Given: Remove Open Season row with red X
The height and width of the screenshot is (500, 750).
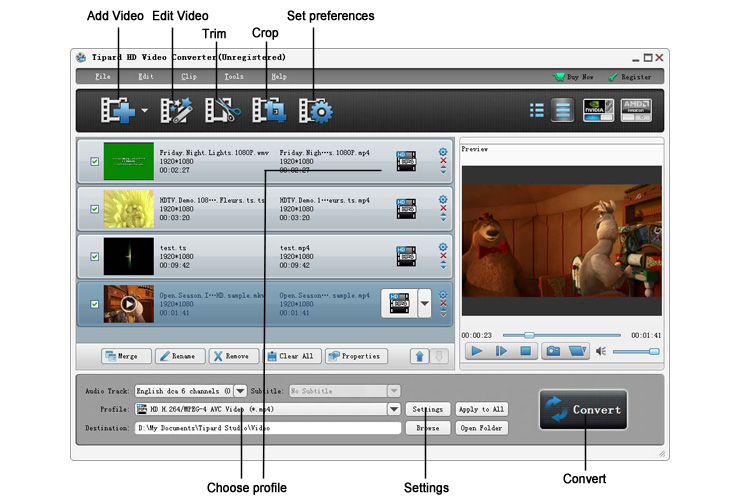Looking at the screenshot, I should point(443,303).
